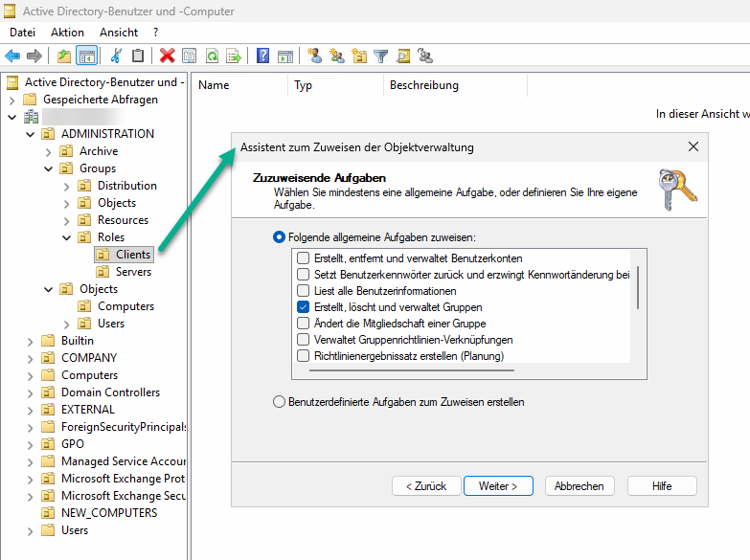Click the Refresh toolbar icon
Image resolution: width=750 pixels, height=560 pixels.
[x=212, y=56]
